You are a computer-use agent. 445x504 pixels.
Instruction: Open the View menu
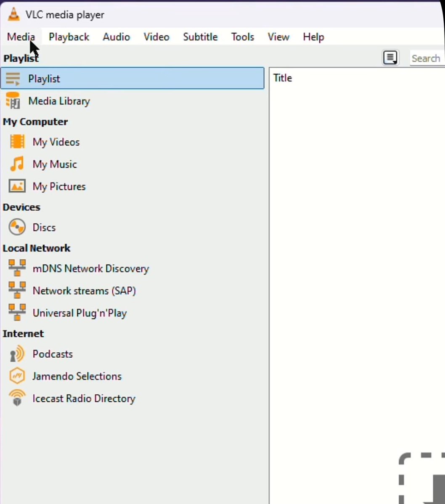pos(278,37)
